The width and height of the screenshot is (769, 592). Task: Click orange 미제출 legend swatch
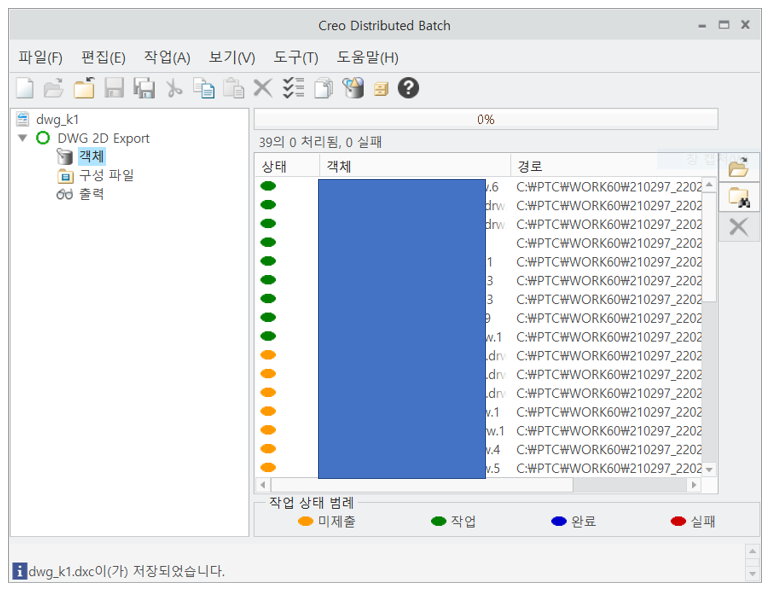point(306,521)
